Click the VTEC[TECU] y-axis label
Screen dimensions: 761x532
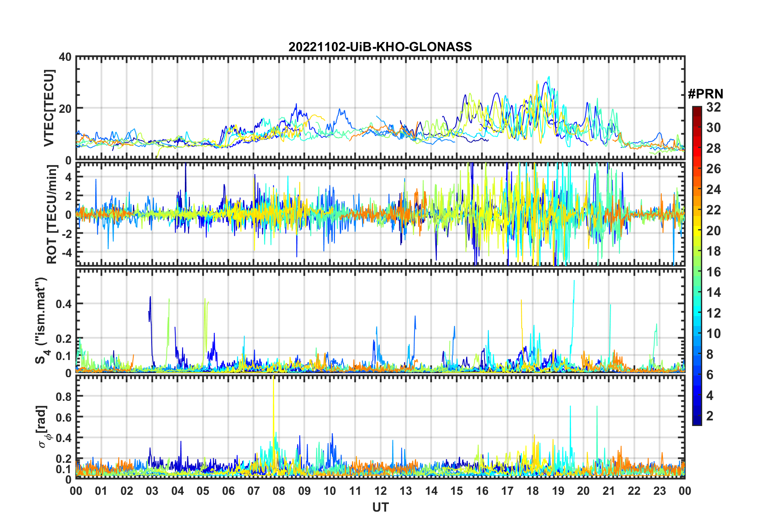(49, 108)
